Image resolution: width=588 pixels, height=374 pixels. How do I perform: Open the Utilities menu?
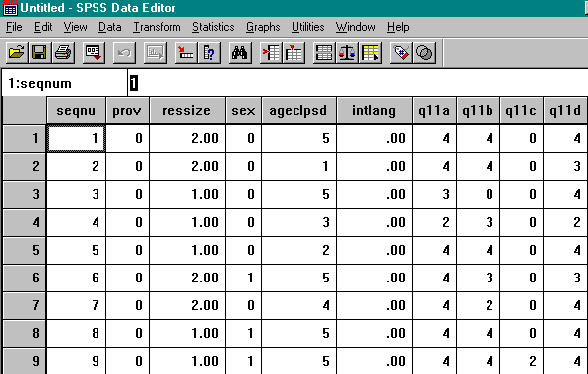pyautogui.click(x=307, y=27)
